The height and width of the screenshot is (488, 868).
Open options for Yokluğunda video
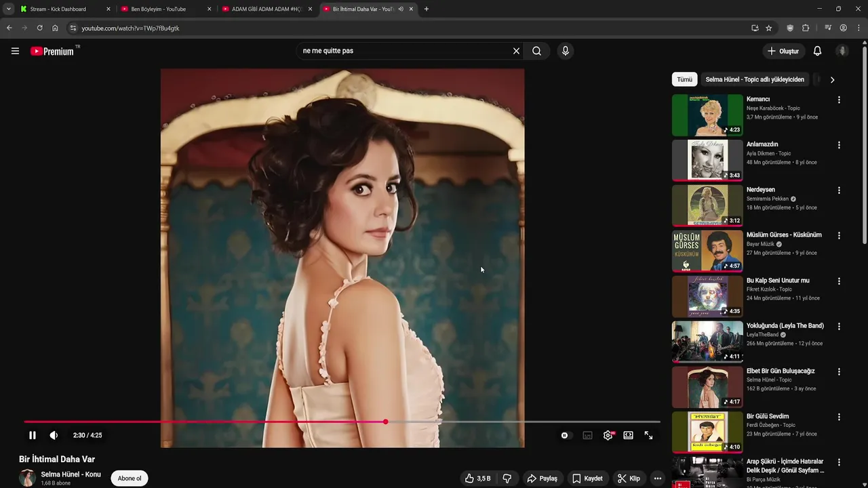[x=839, y=327]
